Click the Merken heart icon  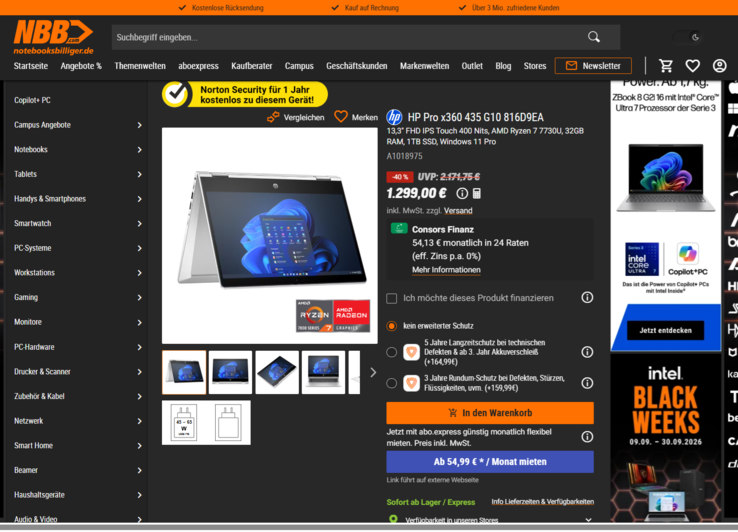pyautogui.click(x=341, y=116)
